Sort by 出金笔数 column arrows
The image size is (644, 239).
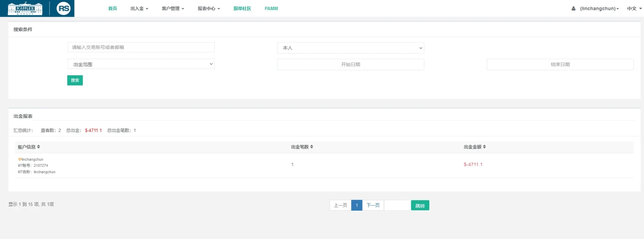pyautogui.click(x=312, y=147)
